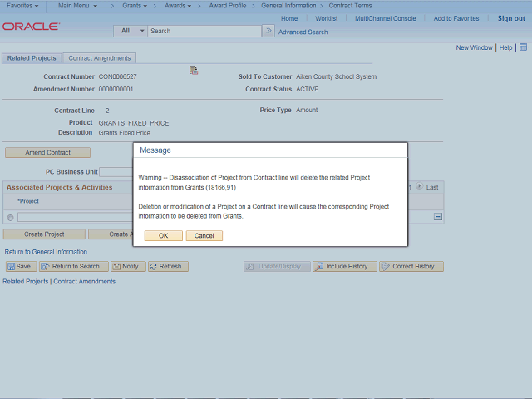532x399 pixels.
Task: Click the Include History button
Action: click(345, 266)
